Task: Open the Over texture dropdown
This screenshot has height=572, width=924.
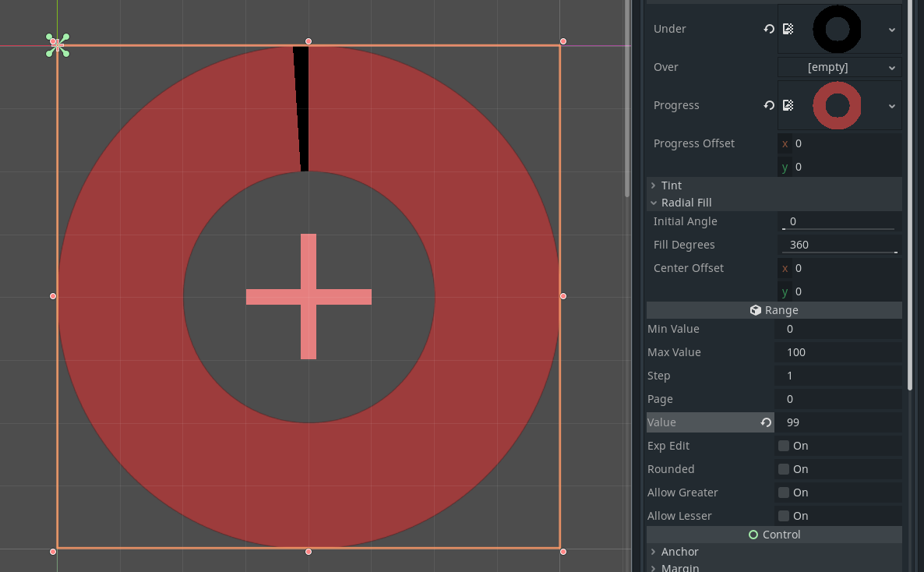Action: pos(891,67)
